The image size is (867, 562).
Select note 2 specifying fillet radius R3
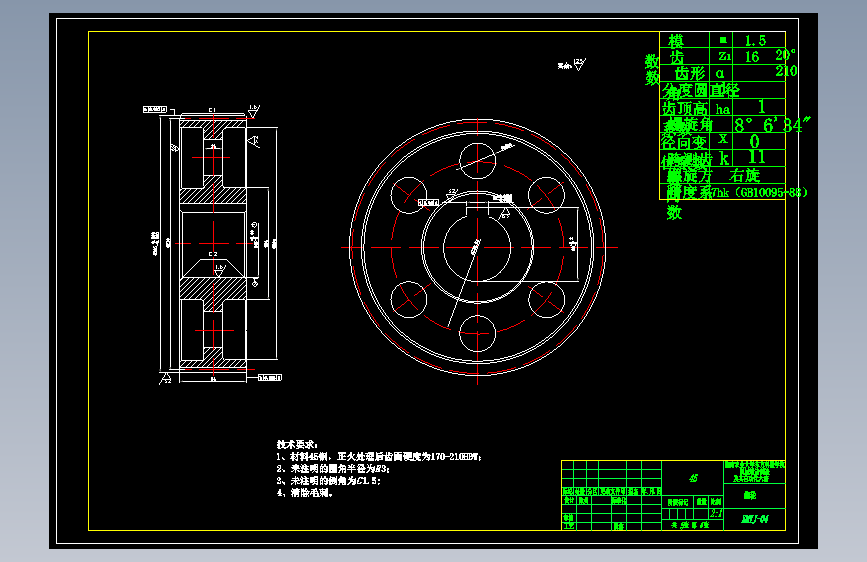pyautogui.click(x=333, y=469)
